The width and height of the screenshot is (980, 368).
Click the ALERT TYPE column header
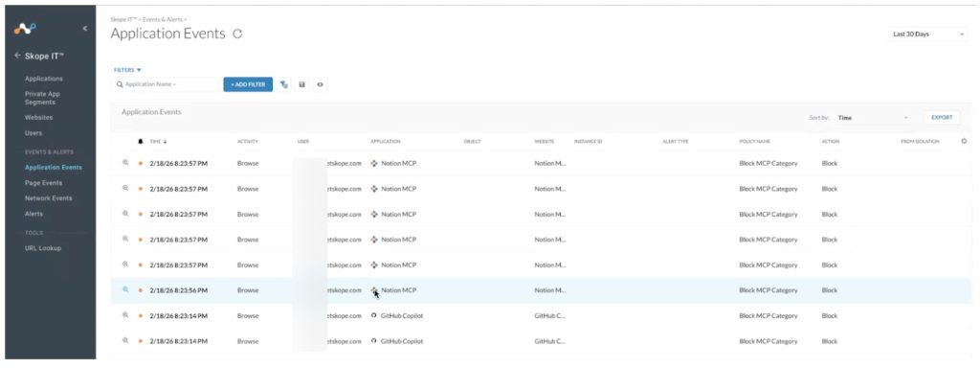(x=675, y=142)
